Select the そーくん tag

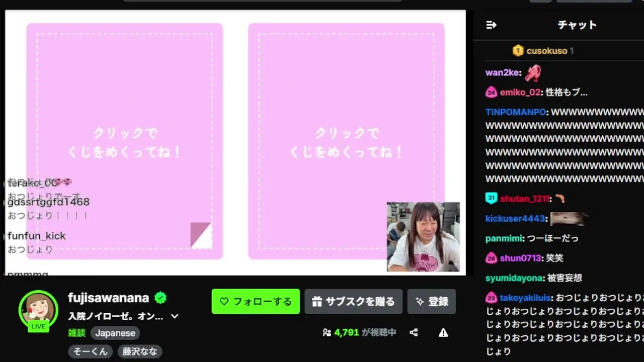(91, 351)
